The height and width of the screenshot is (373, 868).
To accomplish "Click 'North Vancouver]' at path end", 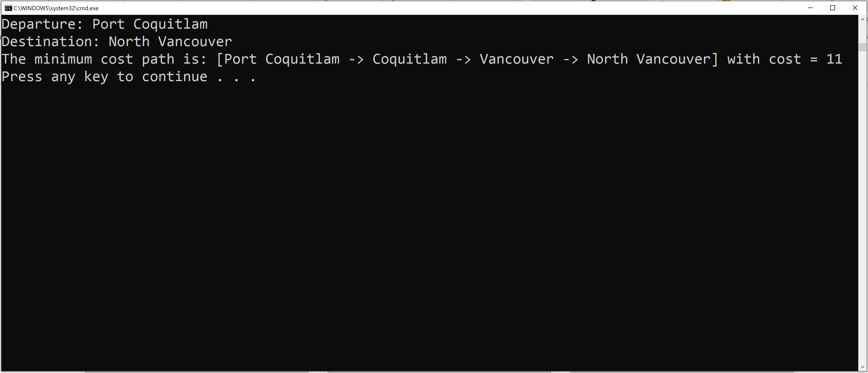I will [x=653, y=59].
